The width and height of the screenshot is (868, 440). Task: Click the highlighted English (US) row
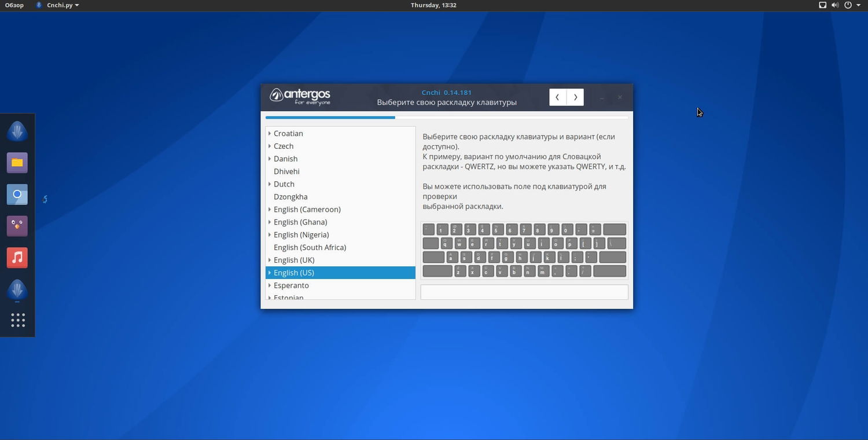(x=340, y=273)
